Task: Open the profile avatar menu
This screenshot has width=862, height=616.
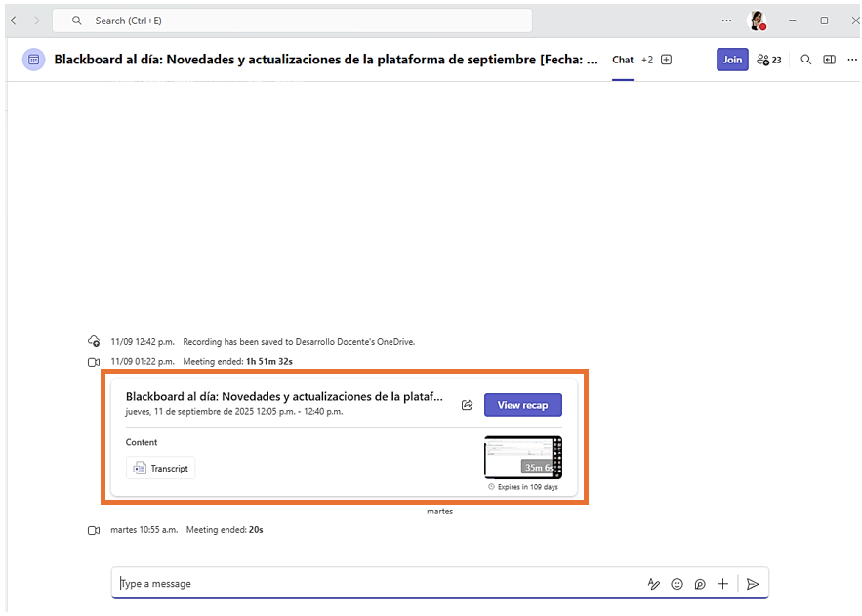Action: coord(756,21)
